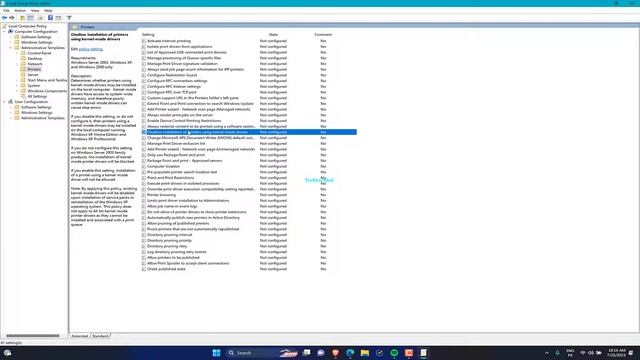Viewport: 640px width, 360px height.
Task: Open the System folder in tree
Action: [x=33, y=85]
